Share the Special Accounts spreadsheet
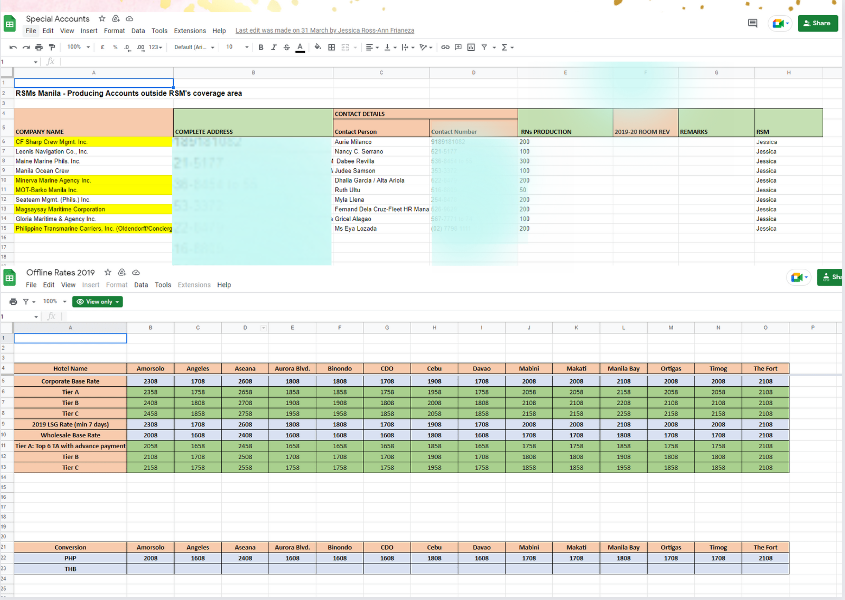 tap(818, 23)
